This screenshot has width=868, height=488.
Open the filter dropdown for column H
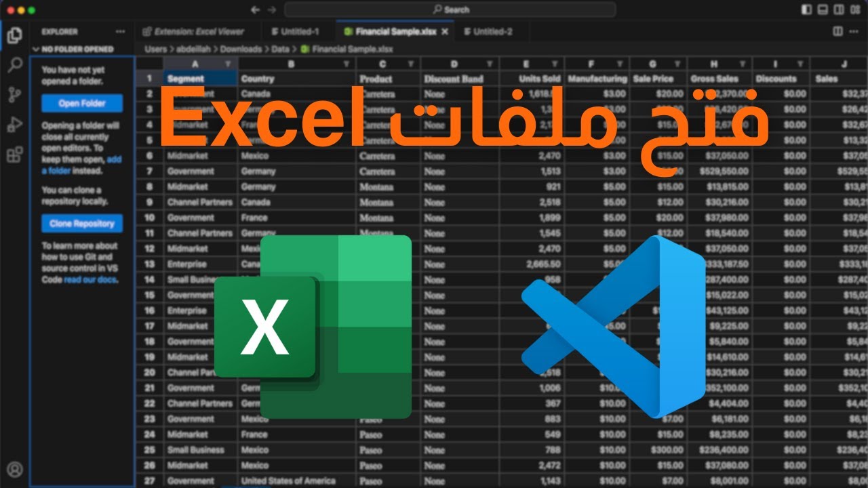click(743, 63)
